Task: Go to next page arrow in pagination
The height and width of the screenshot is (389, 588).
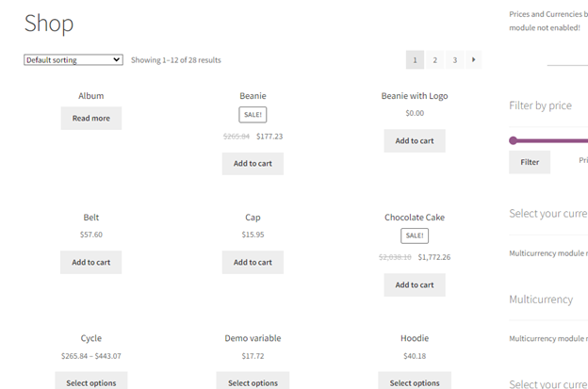Action: point(474,60)
